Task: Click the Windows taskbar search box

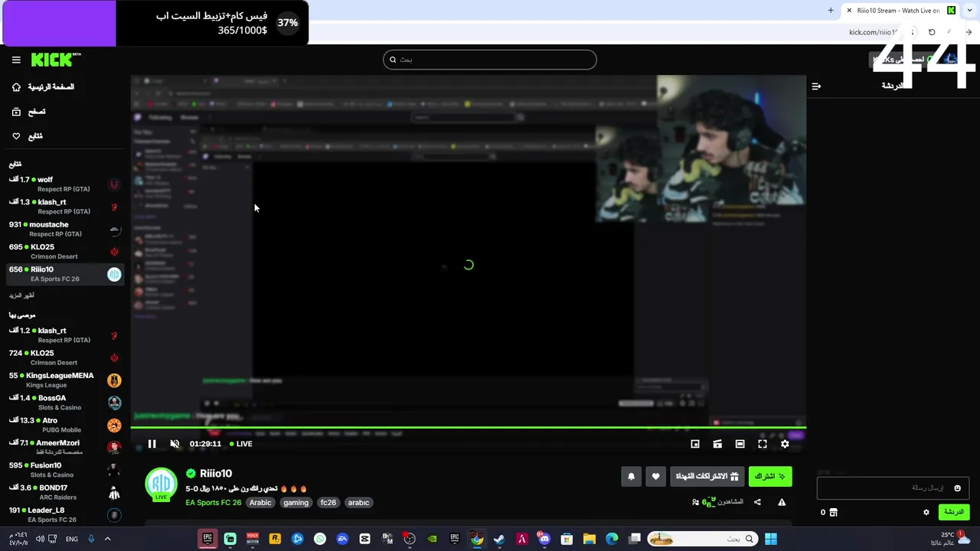Action: pyautogui.click(x=703, y=539)
